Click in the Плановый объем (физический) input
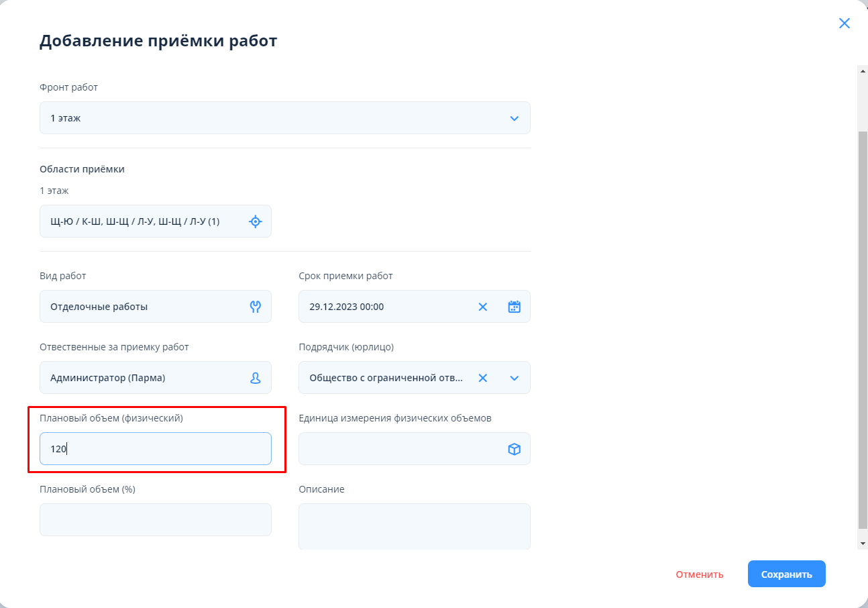The width and height of the screenshot is (868, 608). click(x=156, y=449)
